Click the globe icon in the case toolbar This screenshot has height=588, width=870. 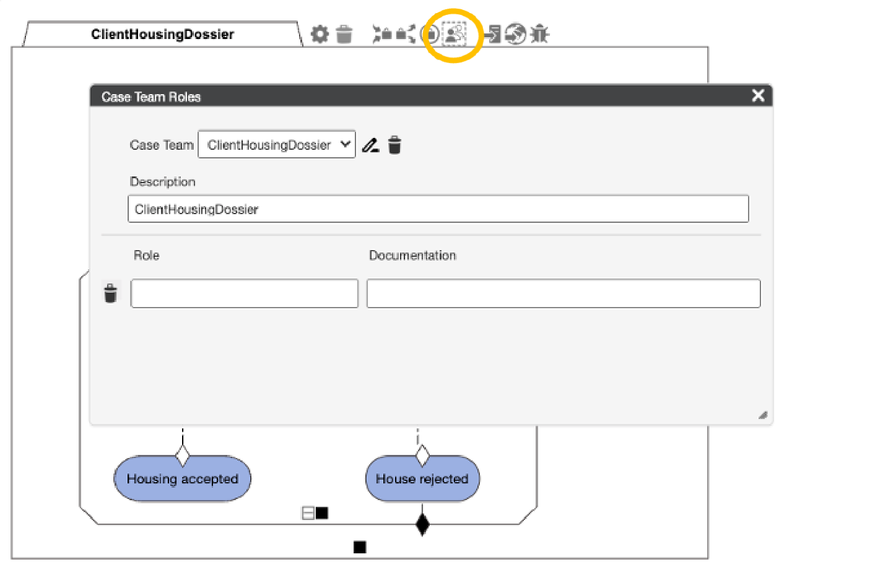(515, 34)
